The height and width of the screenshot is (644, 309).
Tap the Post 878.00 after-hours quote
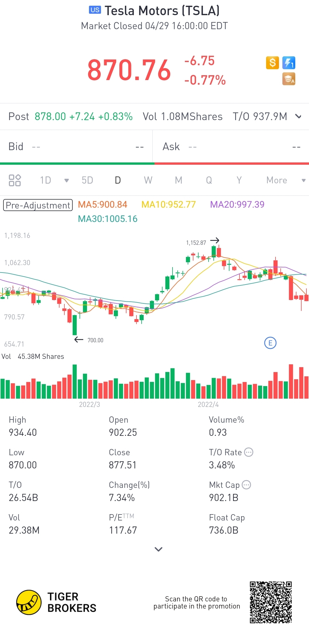click(70, 116)
